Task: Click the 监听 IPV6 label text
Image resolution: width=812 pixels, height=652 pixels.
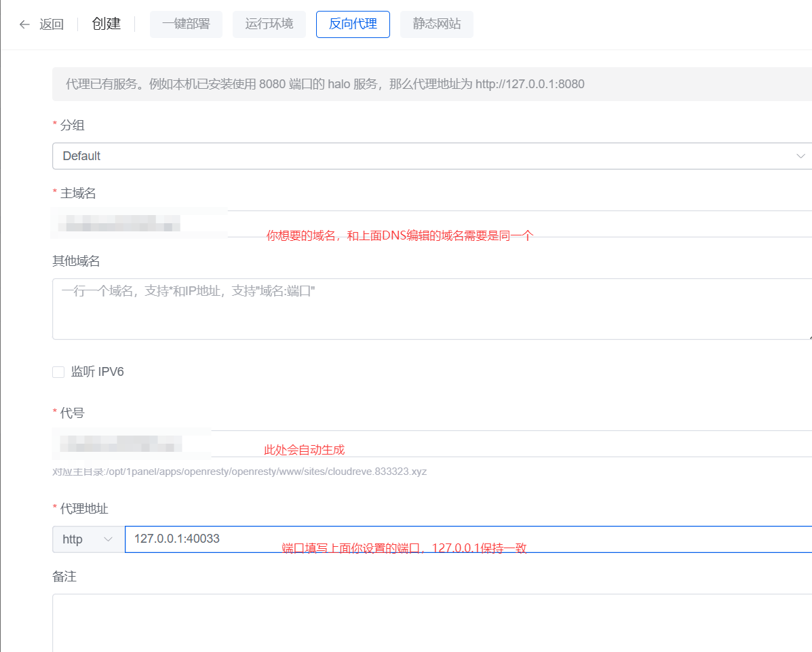Action: click(x=98, y=372)
